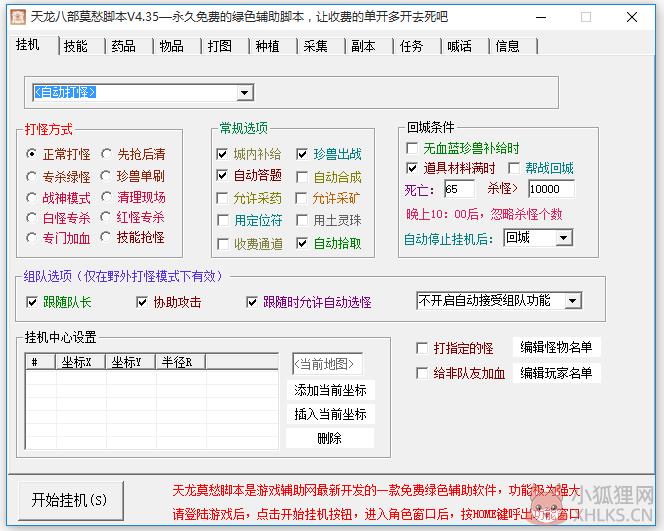The width and height of the screenshot is (664, 531).
Task: Choose 专杀绿怪 fighting mode
Action: click(x=31, y=177)
